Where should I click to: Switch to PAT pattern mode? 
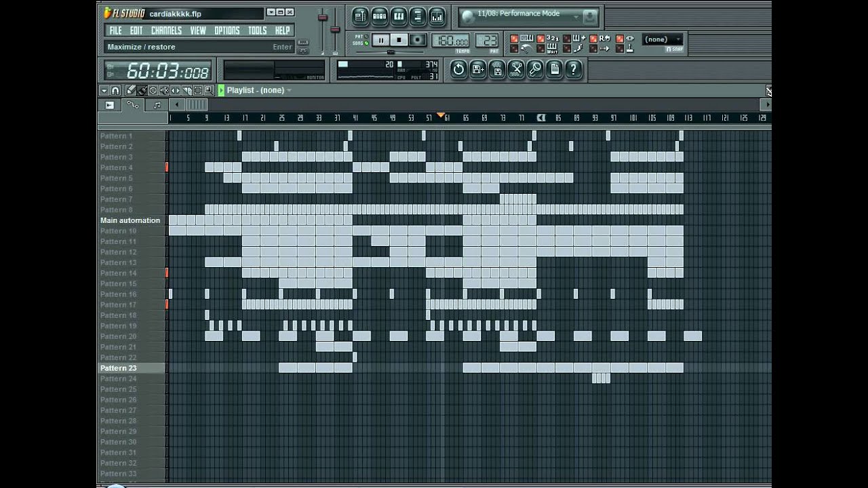(x=362, y=36)
